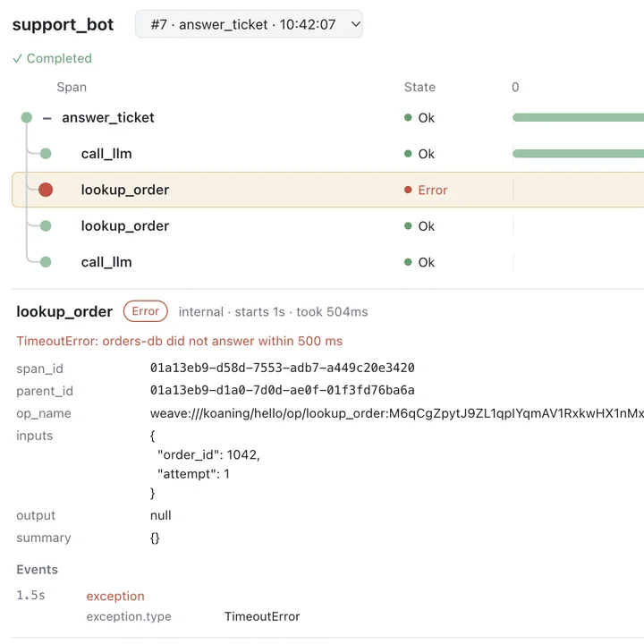The height and width of the screenshot is (644, 644).
Task: Click the green node dot of answer_ticket
Action: 26,117
